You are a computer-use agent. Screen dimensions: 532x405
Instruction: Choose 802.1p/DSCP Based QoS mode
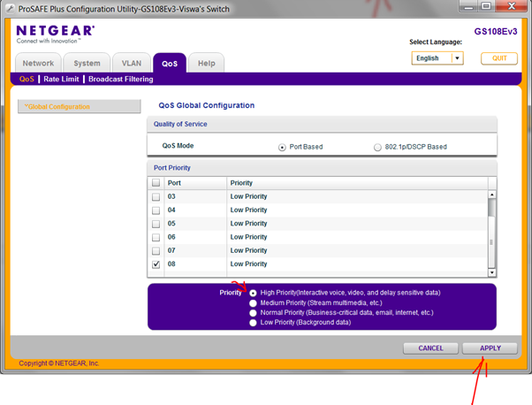pyautogui.click(x=377, y=148)
